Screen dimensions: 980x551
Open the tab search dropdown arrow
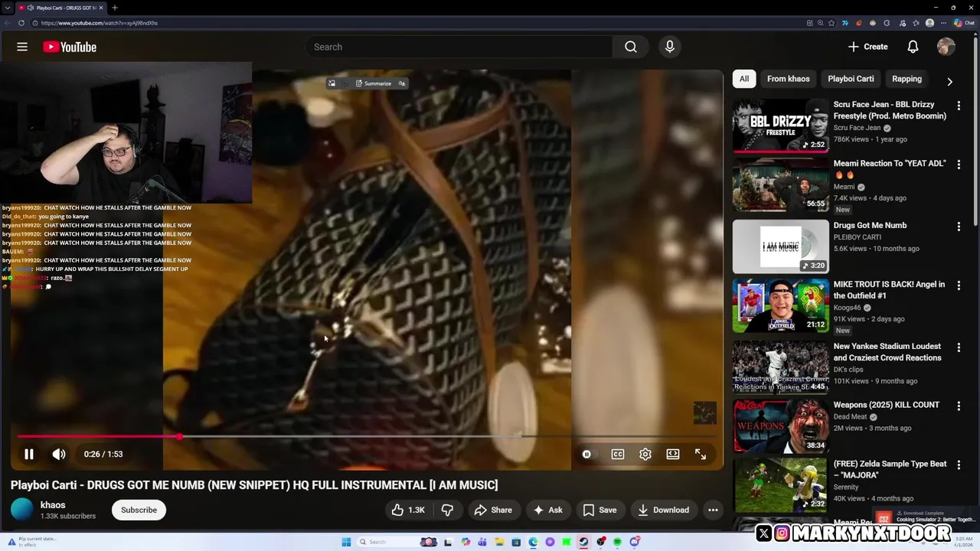(x=7, y=8)
